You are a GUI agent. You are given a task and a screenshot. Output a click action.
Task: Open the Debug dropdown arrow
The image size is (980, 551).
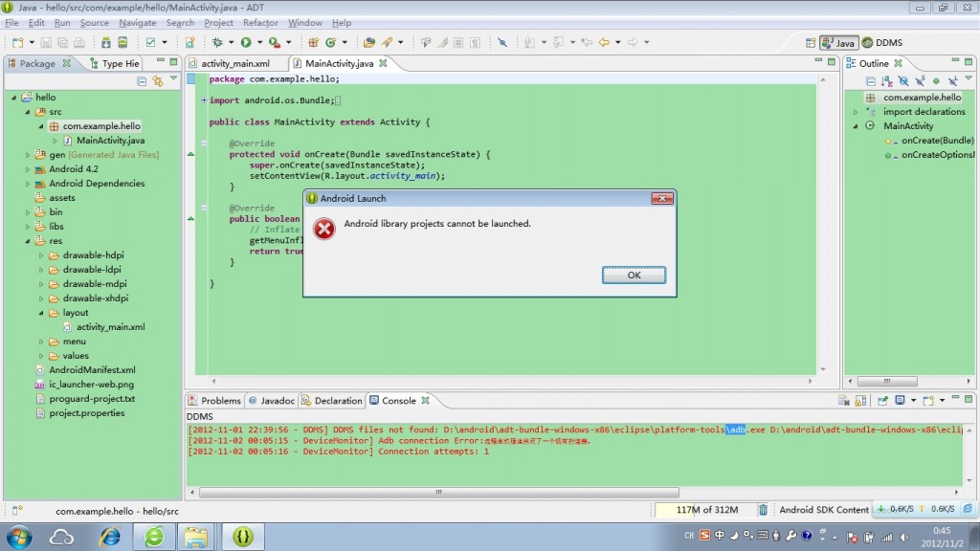(231, 42)
